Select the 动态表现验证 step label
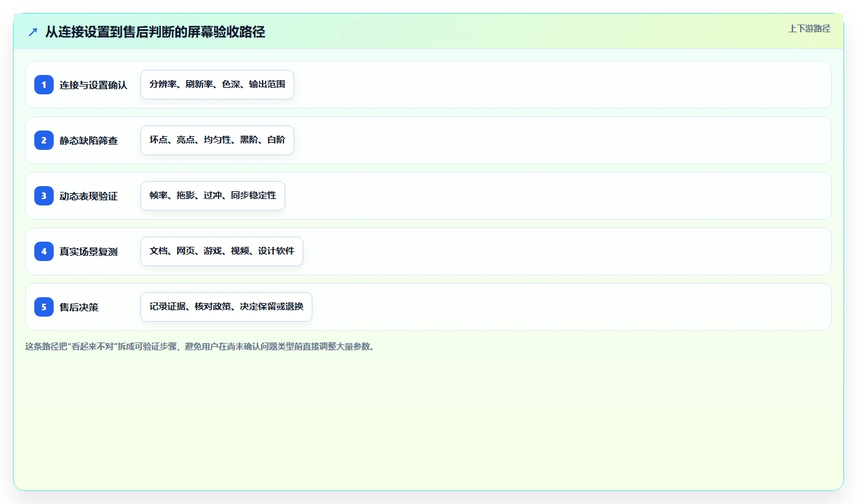857x504 pixels. tap(89, 196)
